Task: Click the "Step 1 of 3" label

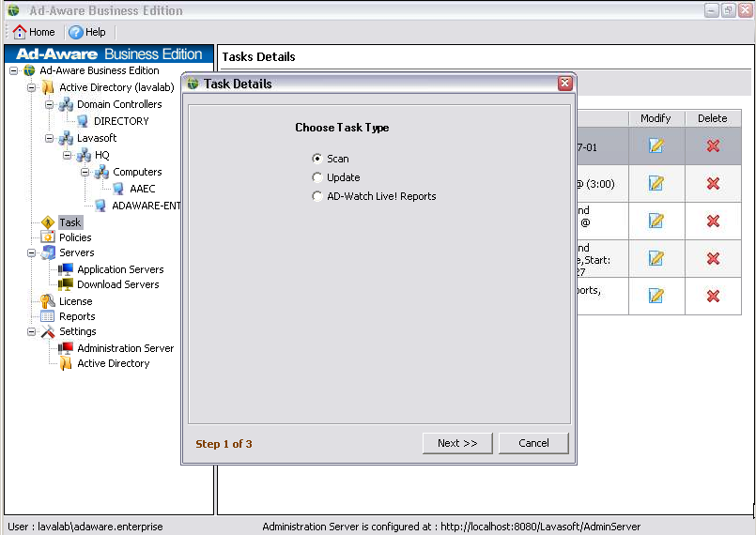Action: click(x=224, y=444)
